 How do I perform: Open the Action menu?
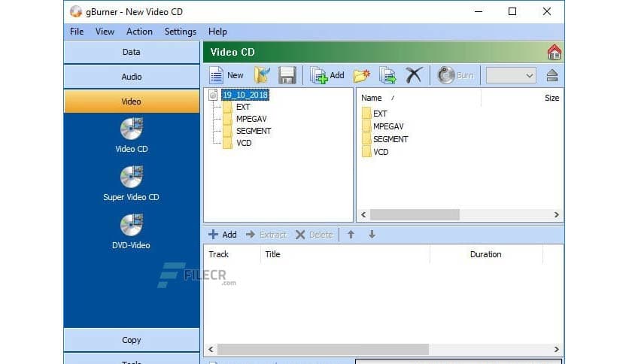[x=139, y=32]
